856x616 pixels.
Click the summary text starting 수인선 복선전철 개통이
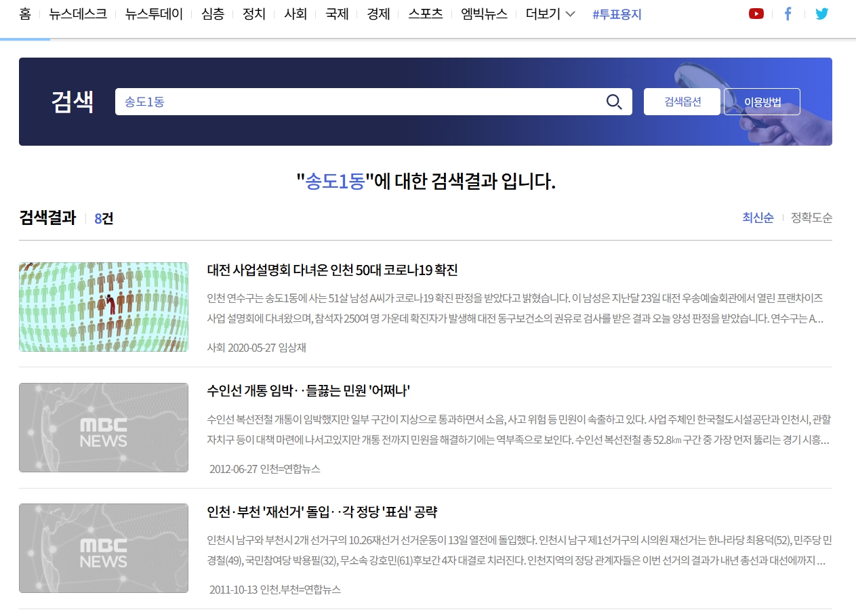518,430
